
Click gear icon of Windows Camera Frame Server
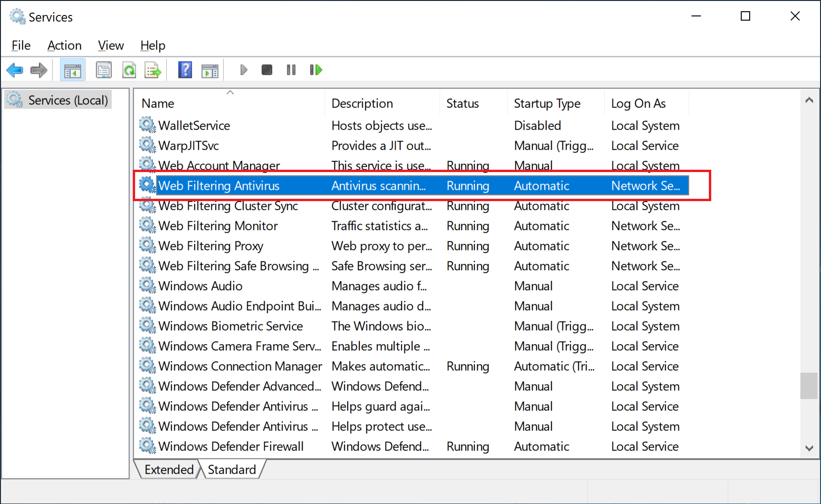tap(147, 346)
